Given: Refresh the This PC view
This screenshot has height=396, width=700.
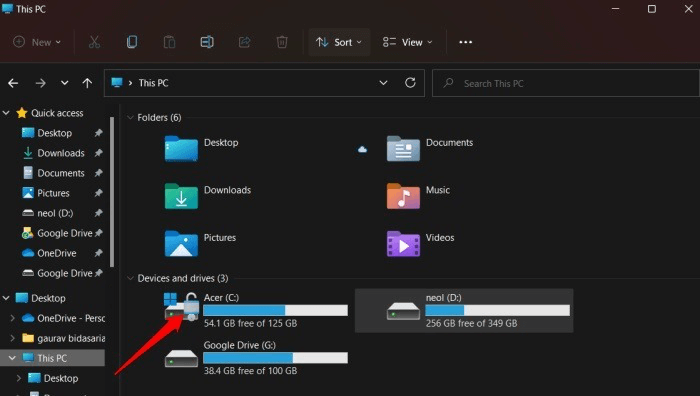Looking at the screenshot, I should tap(410, 83).
